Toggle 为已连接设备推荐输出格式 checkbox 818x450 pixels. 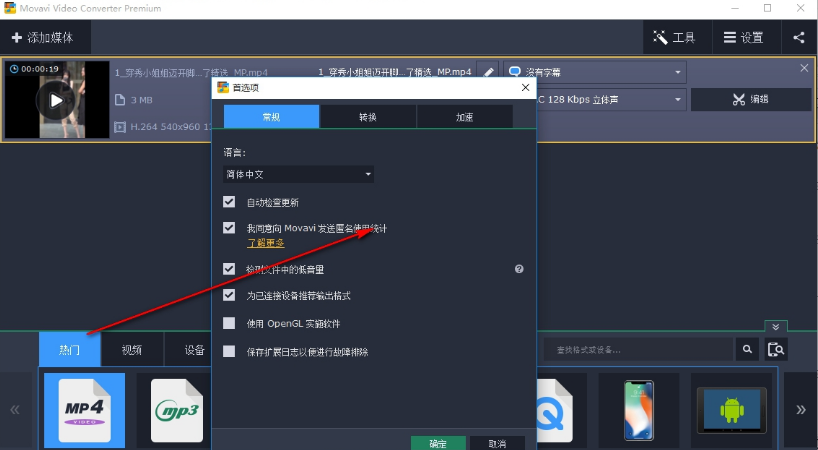pyautogui.click(x=229, y=295)
